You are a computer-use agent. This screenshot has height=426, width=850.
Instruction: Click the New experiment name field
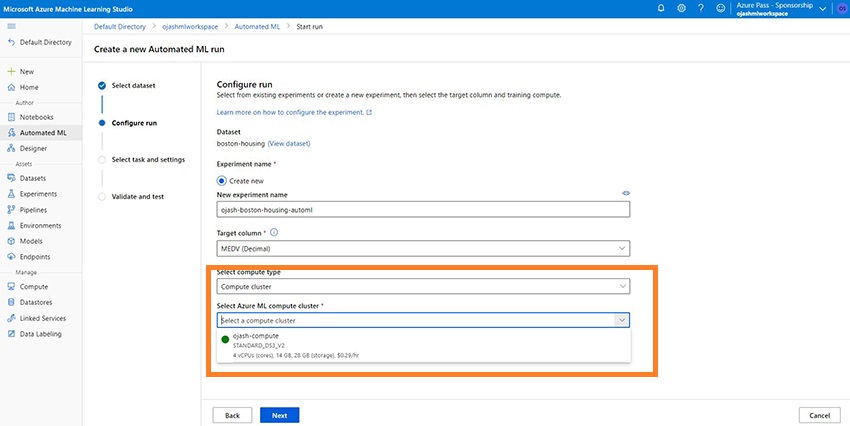pos(423,209)
